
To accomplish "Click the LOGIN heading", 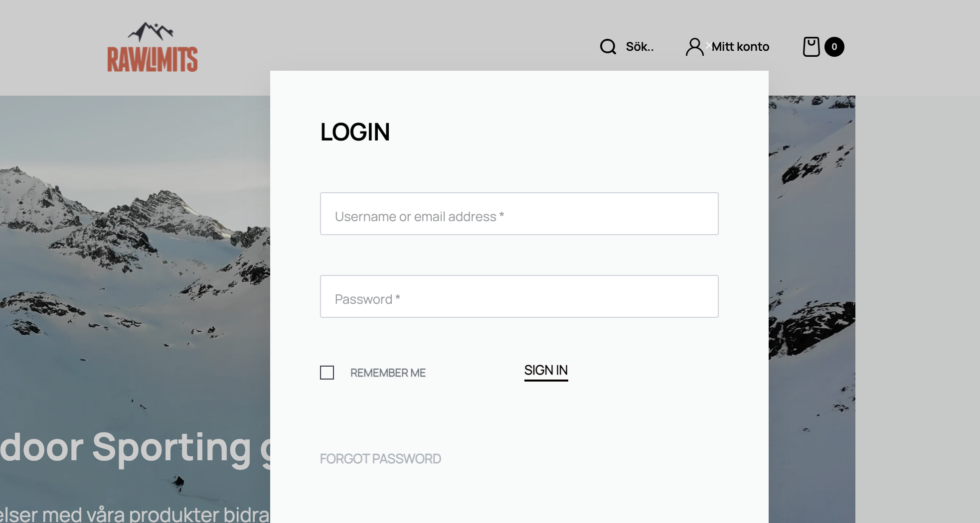I will [x=355, y=132].
